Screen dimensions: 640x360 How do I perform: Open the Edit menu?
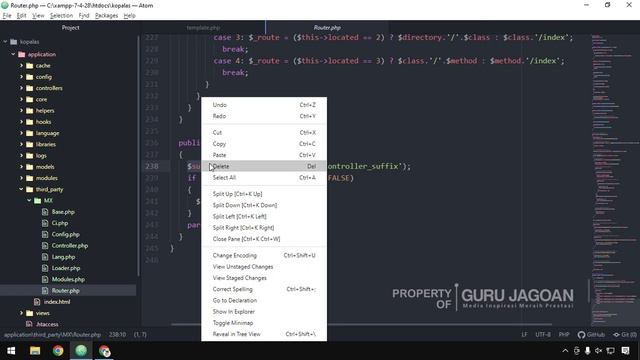pyautogui.click(x=21, y=16)
